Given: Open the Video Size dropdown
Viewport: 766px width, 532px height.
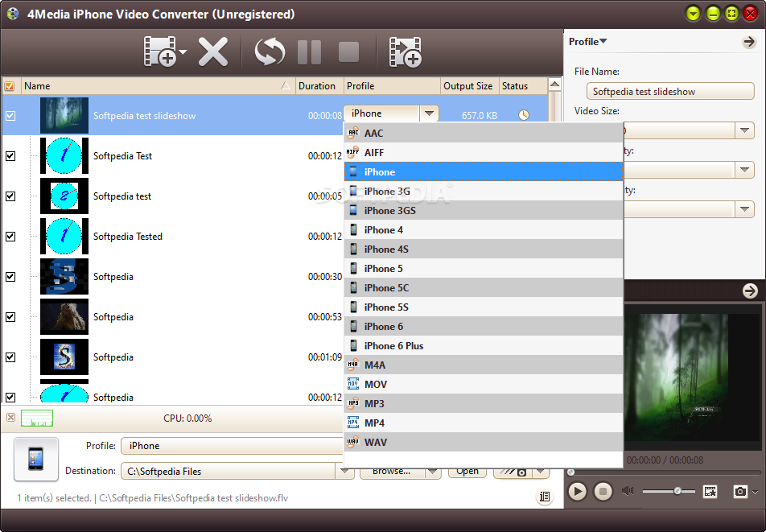Looking at the screenshot, I should pos(744,130).
